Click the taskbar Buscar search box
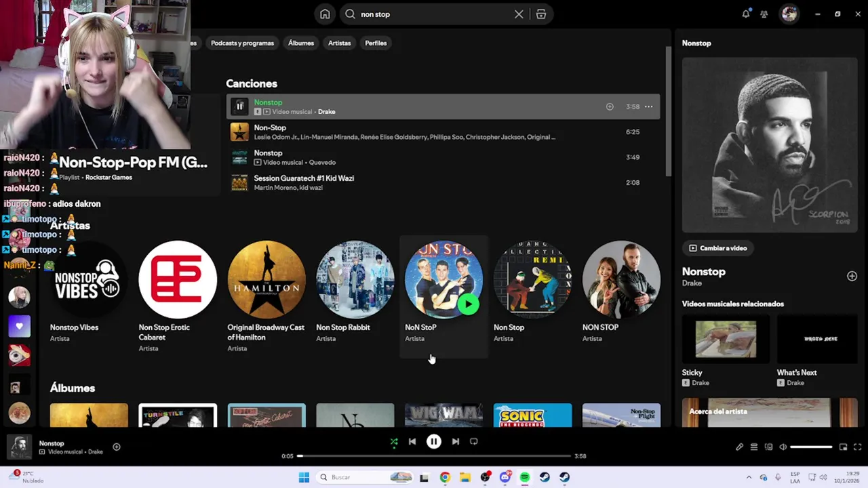Image resolution: width=868 pixels, height=488 pixels. (365, 477)
